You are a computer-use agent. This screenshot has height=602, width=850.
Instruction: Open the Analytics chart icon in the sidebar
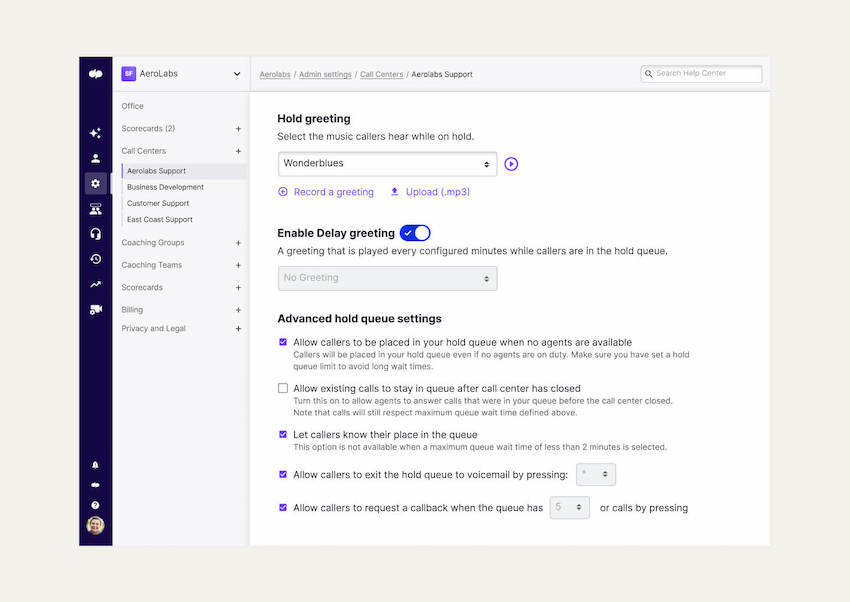point(95,283)
